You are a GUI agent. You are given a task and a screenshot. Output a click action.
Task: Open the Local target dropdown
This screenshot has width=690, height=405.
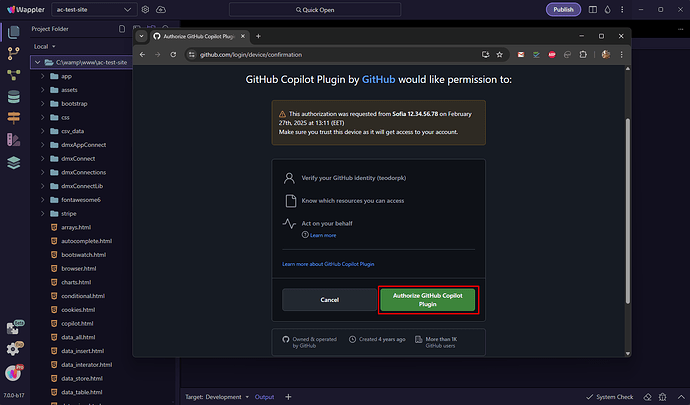(x=44, y=46)
